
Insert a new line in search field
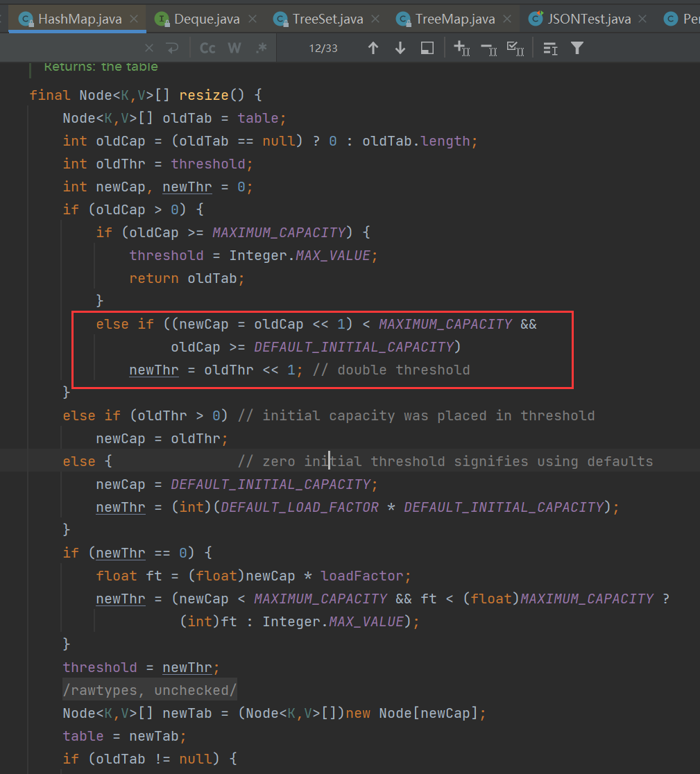(x=172, y=48)
